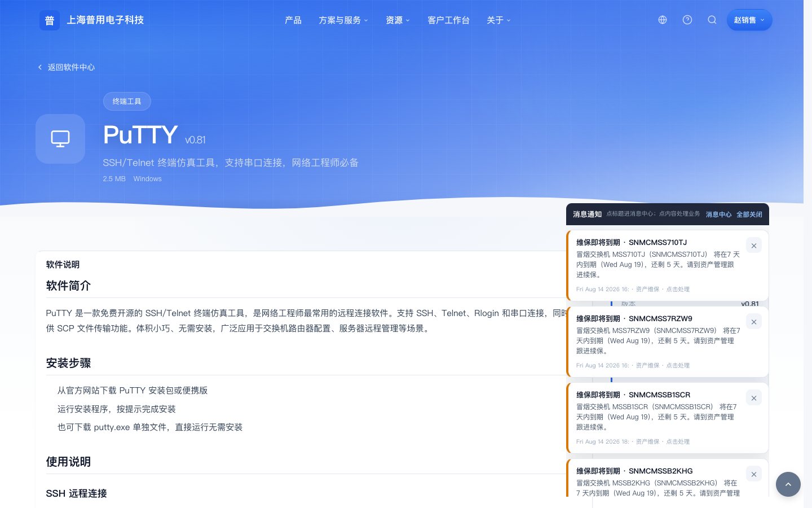The image size is (812, 508).
Task: Click the version label v0.81 beside the title
Action: [195, 140]
